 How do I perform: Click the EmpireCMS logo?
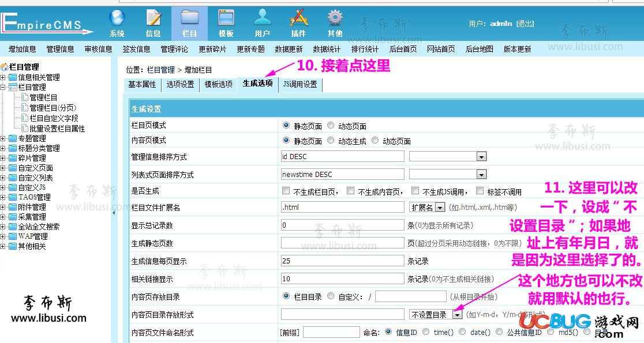(46, 24)
